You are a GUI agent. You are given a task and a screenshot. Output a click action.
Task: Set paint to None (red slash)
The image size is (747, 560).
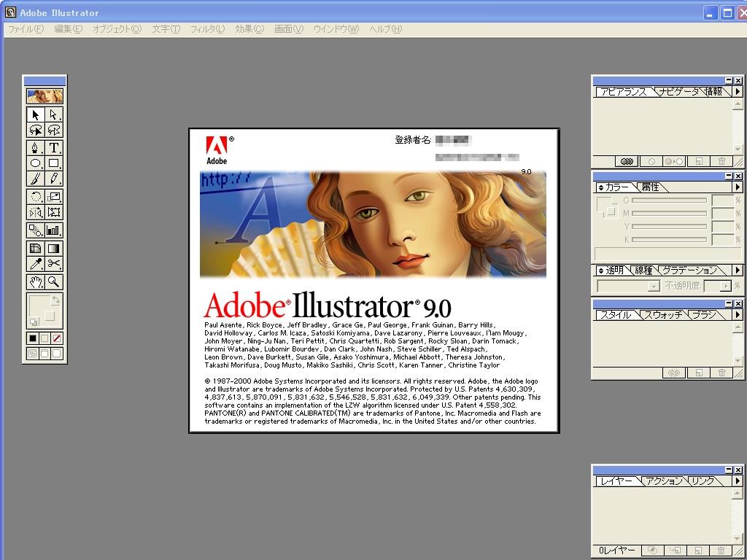coord(57,338)
